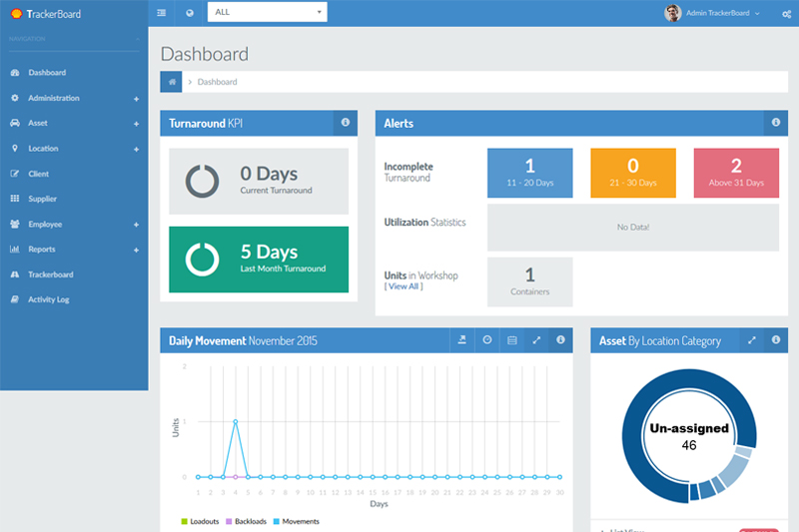The width and height of the screenshot is (799, 532).
Task: Click the home icon in breadcrumb
Action: tap(173, 82)
